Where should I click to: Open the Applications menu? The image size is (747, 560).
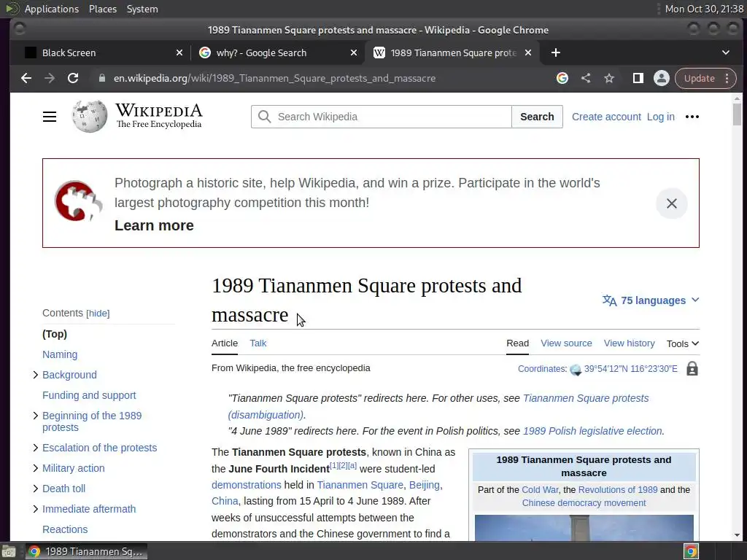click(x=52, y=9)
